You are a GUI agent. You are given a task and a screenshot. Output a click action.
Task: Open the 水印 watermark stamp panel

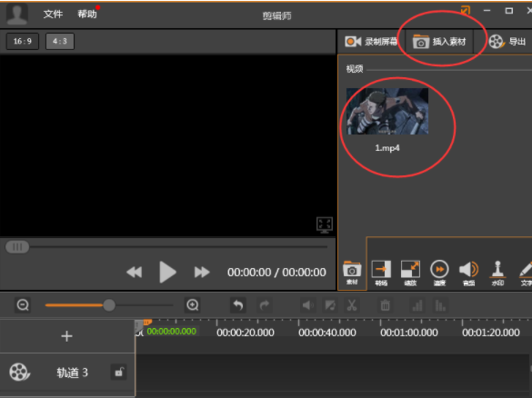[x=497, y=274]
